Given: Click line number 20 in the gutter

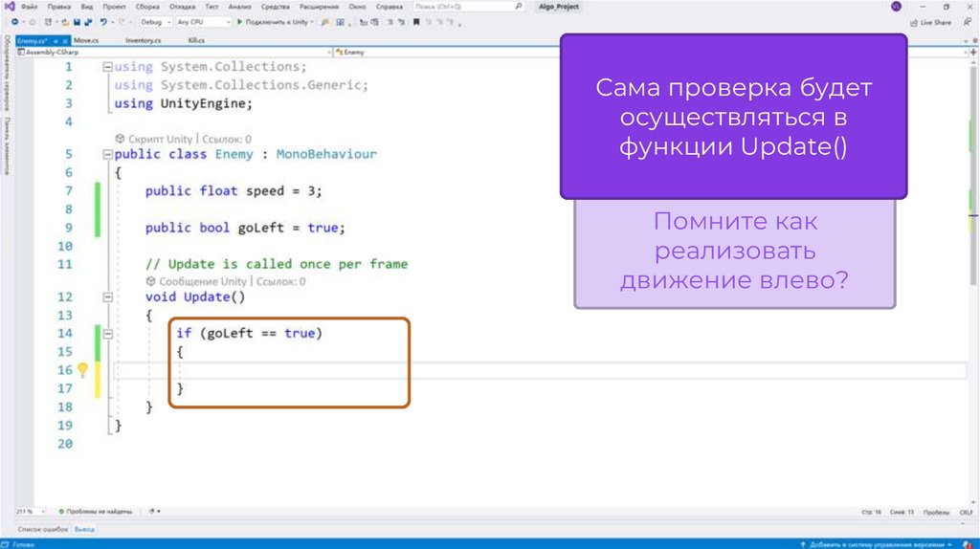Looking at the screenshot, I should point(65,444).
